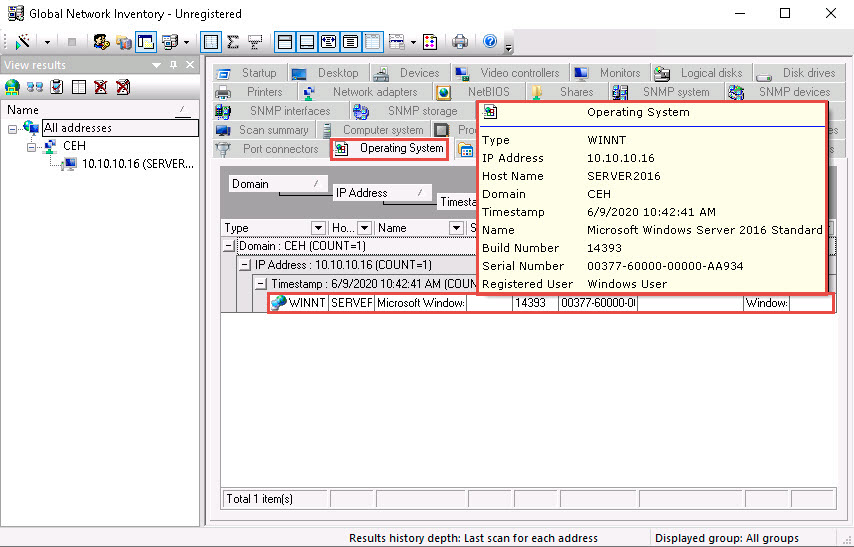Viewport: 854px width, 547px height.
Task: Click the 00377-60000 serial number cell
Action: pos(598,302)
